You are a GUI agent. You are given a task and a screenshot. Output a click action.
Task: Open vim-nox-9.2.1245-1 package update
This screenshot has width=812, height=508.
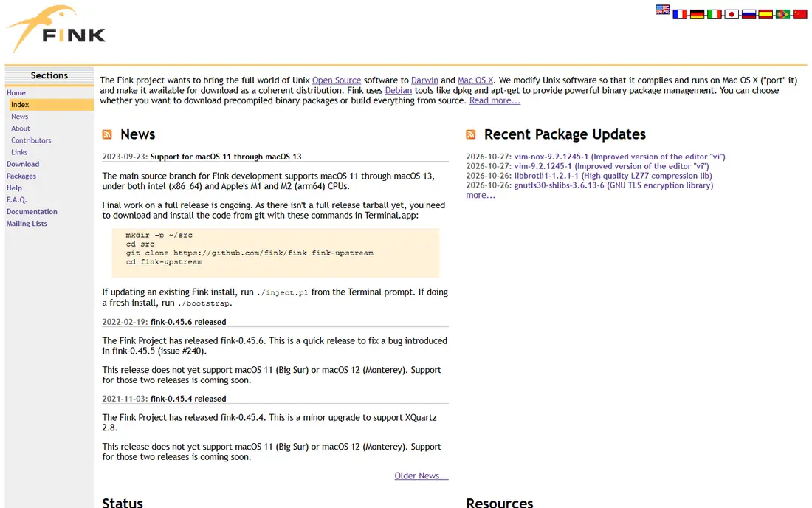pos(620,157)
